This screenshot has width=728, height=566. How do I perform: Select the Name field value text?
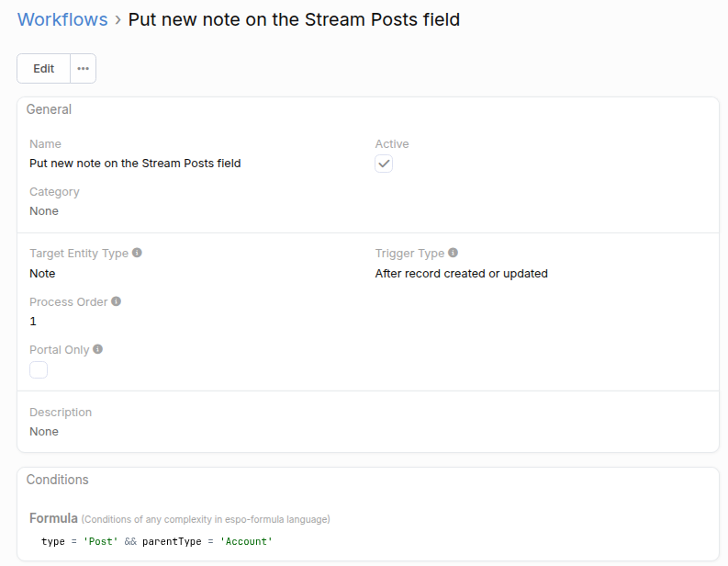(x=135, y=164)
